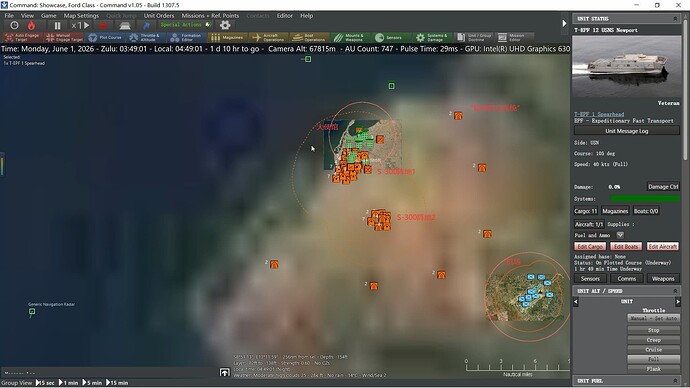
Task: Set throttle to Creep
Action: (653, 340)
